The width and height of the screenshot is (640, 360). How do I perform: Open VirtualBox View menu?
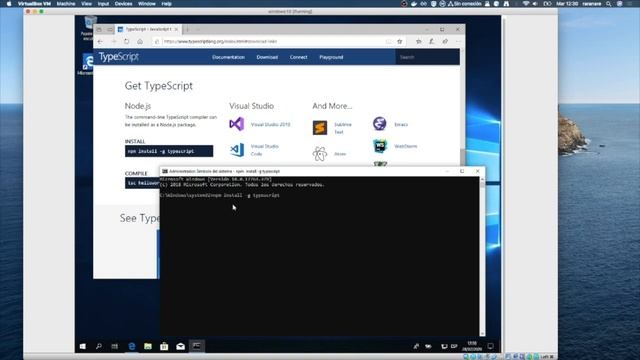tap(86, 4)
